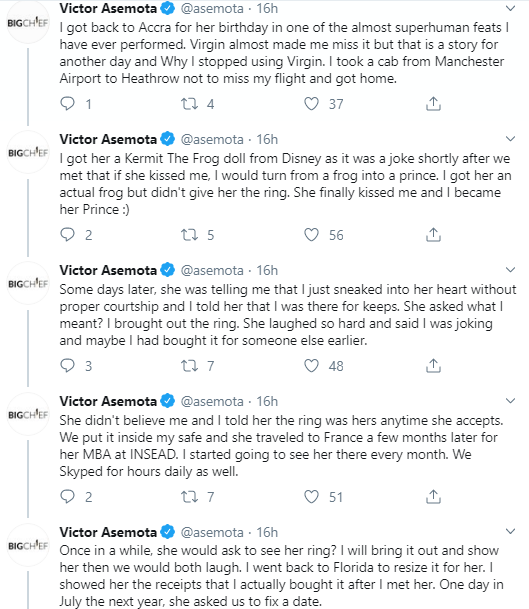Image resolution: width=529 pixels, height=609 pixels.
Task: Share the Manchester Airport to Heathrow tweet
Action: click(433, 104)
